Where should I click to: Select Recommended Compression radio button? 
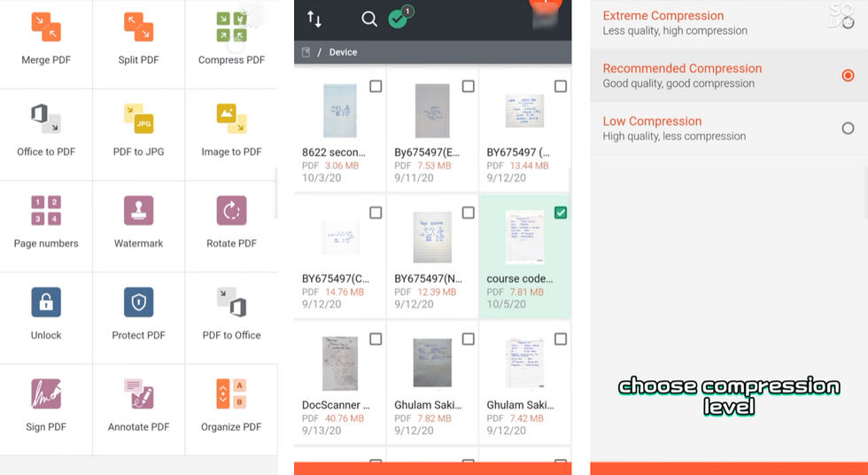pos(848,75)
